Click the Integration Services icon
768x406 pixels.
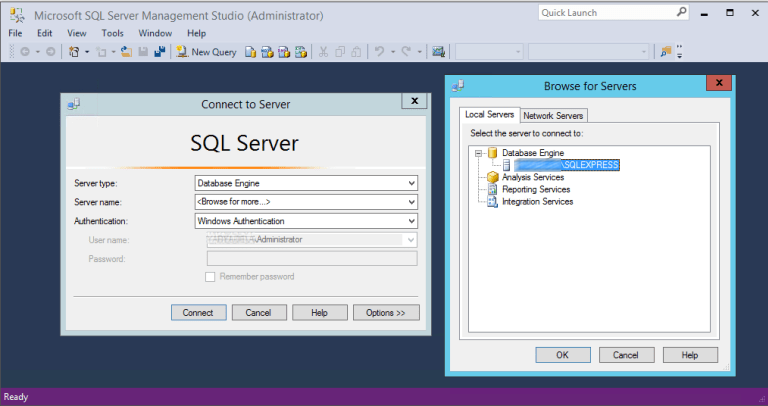point(493,202)
